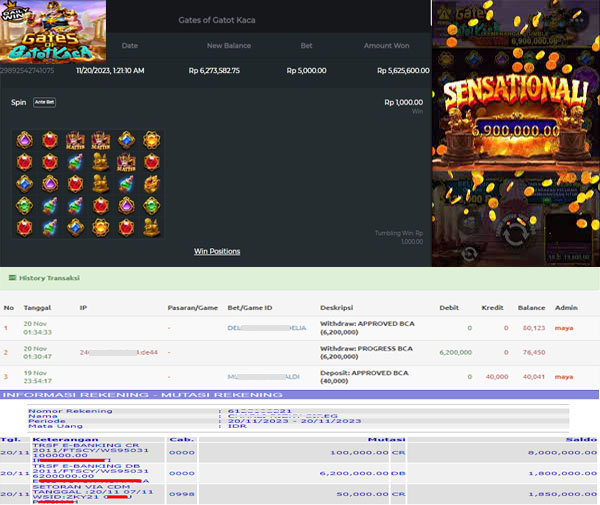This screenshot has height=505, width=600.
Task: Select the blue gem in the grid's bottom row
Action: (x=75, y=228)
